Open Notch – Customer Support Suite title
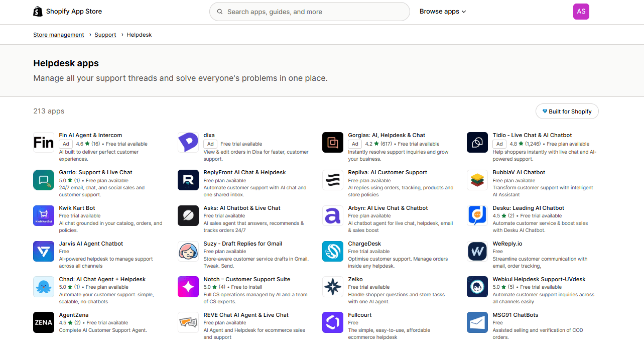This screenshot has width=644, height=352. coord(247,279)
